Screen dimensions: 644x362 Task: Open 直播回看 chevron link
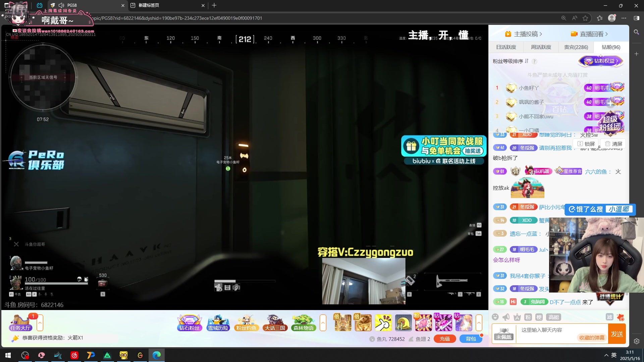point(589,34)
